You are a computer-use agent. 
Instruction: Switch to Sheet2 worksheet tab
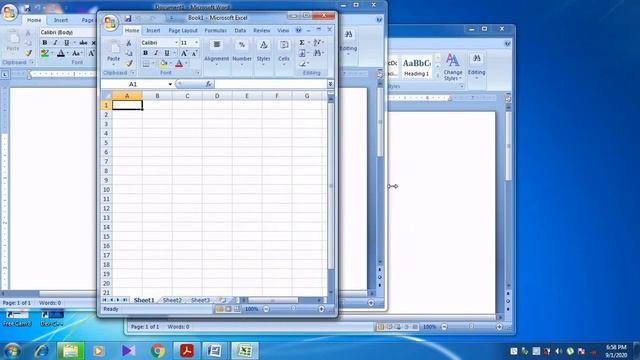[x=172, y=300]
